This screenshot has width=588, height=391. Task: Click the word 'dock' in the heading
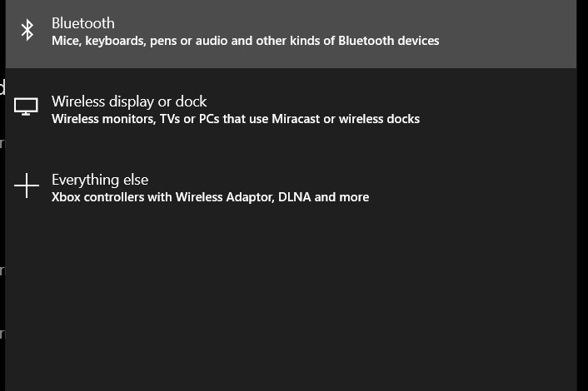point(192,101)
